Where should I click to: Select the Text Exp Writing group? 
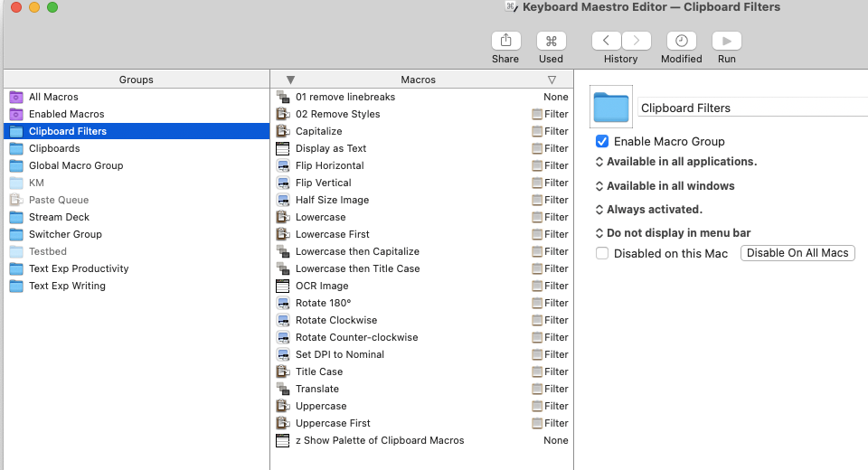137,286
